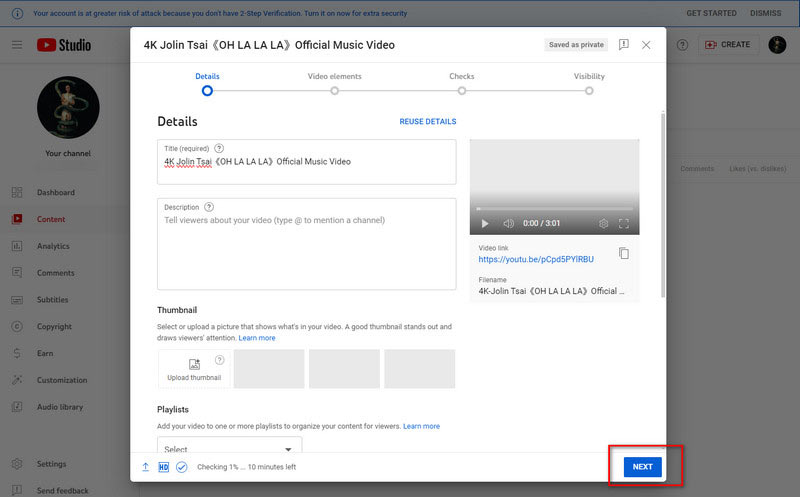
Task: Click Learn more under Playlists
Action: (x=421, y=426)
